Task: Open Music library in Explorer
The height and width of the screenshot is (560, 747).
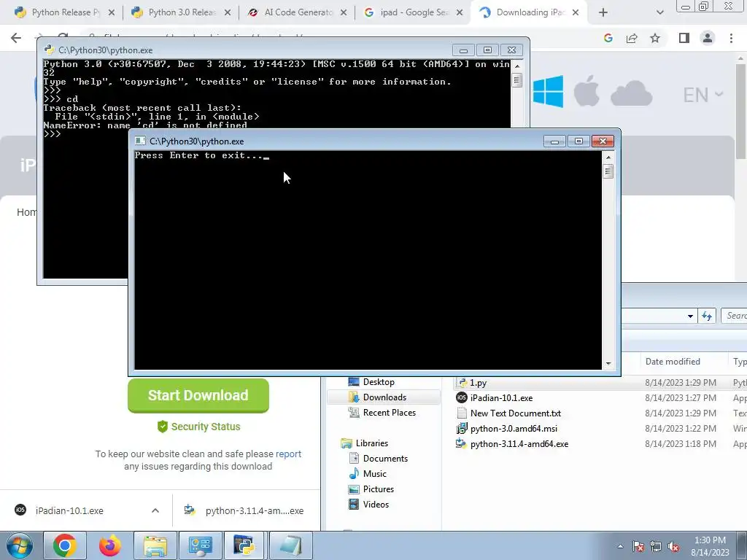Action: point(374,473)
